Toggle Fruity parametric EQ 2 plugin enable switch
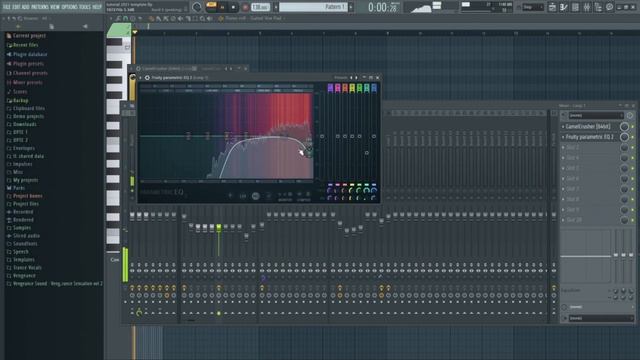Image resolution: width=640 pixels, height=360 pixels. [x=147, y=78]
